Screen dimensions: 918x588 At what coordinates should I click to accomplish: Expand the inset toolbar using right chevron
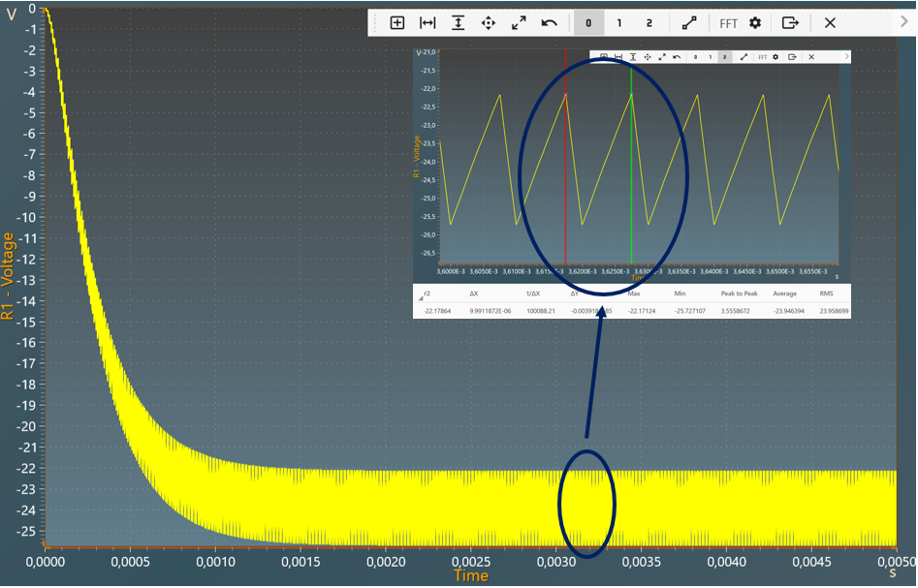tap(846, 57)
